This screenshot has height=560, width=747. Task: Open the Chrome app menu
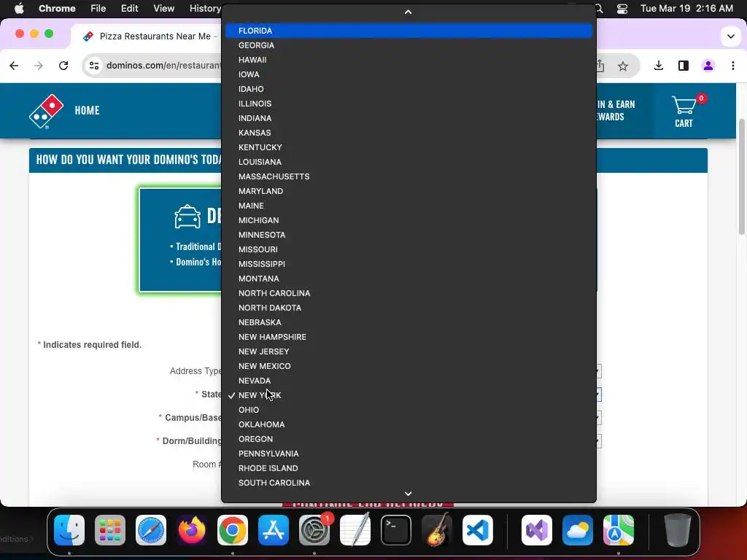pos(57,8)
